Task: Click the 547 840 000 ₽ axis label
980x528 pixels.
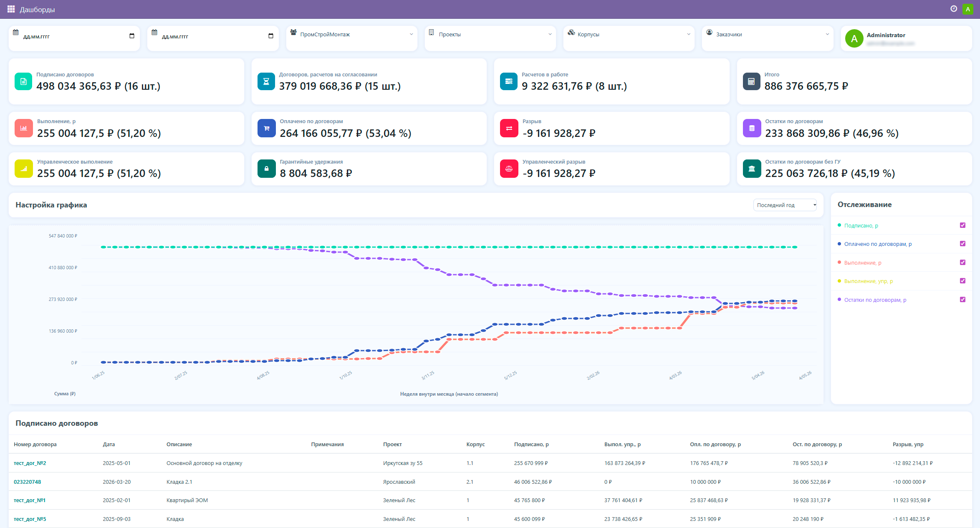Action: 63,236
